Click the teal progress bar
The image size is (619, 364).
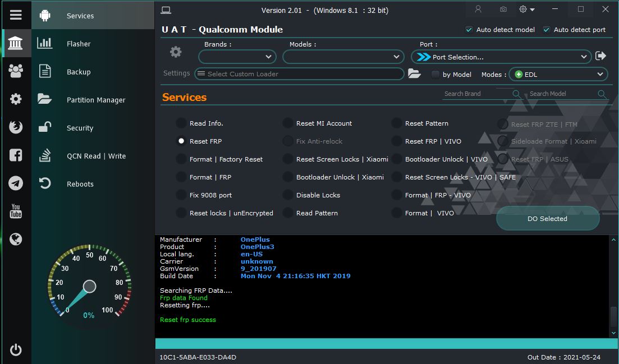(387, 343)
